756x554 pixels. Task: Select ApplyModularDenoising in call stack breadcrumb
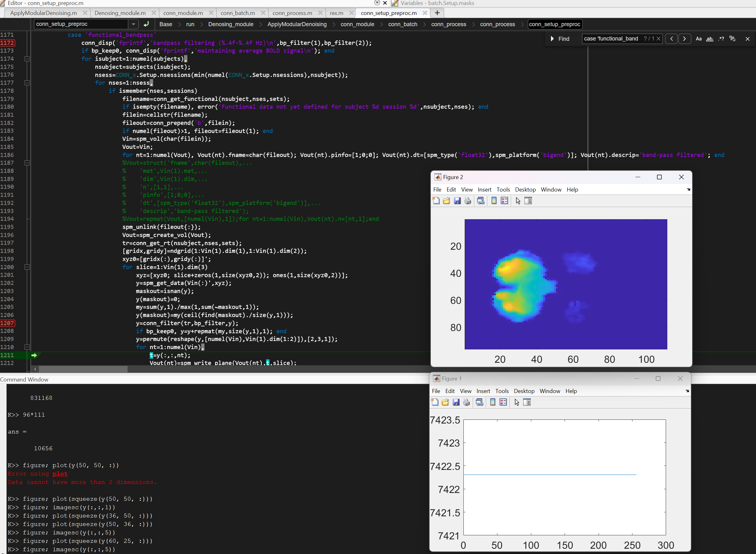point(297,24)
